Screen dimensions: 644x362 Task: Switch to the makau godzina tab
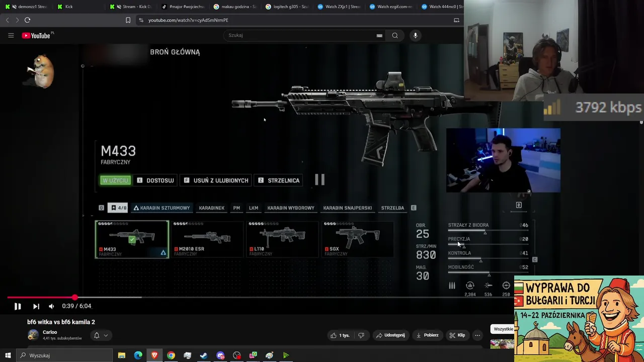(x=236, y=7)
